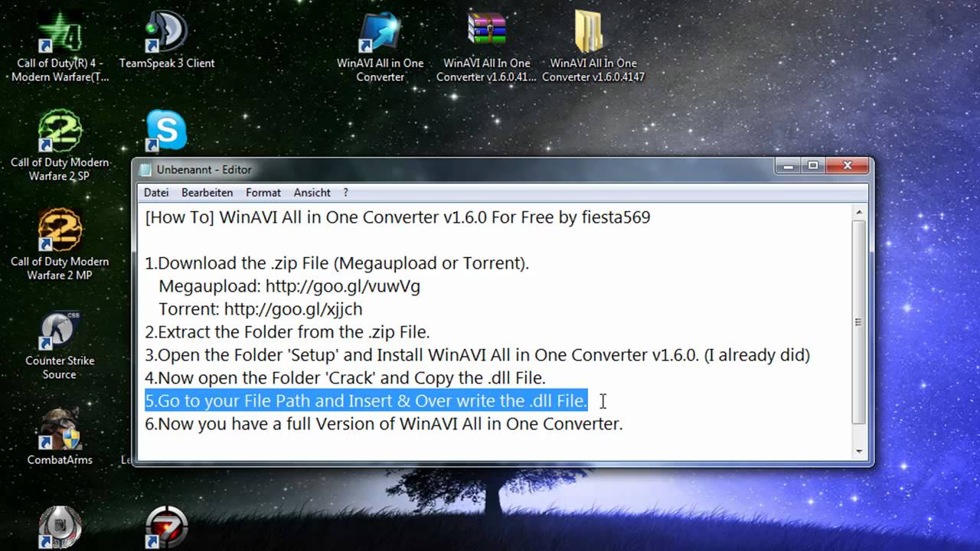Viewport: 980px width, 551px height.
Task: Click the '3.Open the Folder Setup' line
Action: [x=477, y=355]
